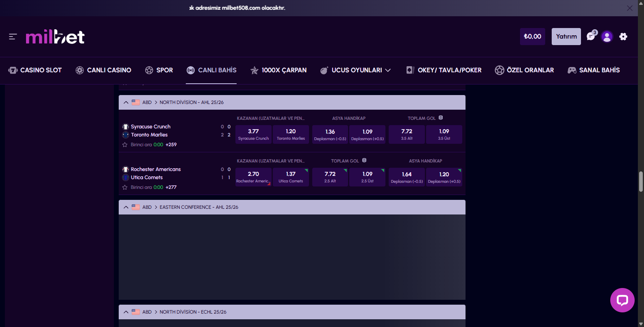Select Deplasman (+0.5) at 1.20
644x327 pixels.
point(444,177)
